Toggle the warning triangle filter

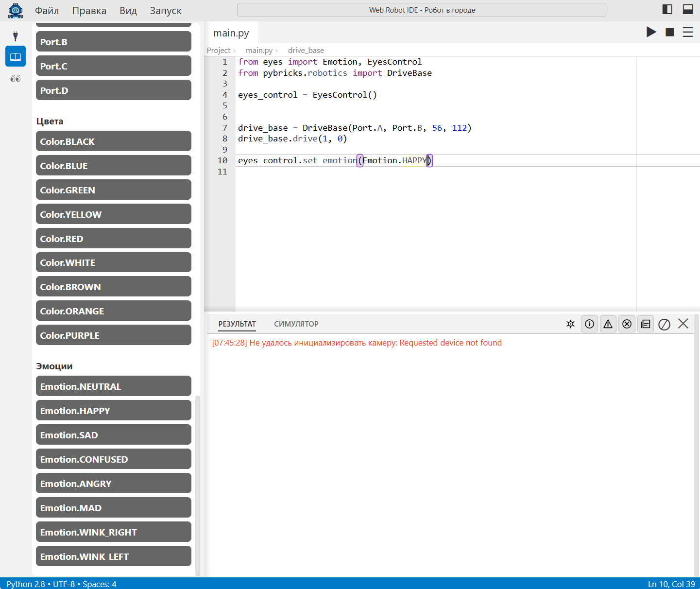tap(608, 324)
